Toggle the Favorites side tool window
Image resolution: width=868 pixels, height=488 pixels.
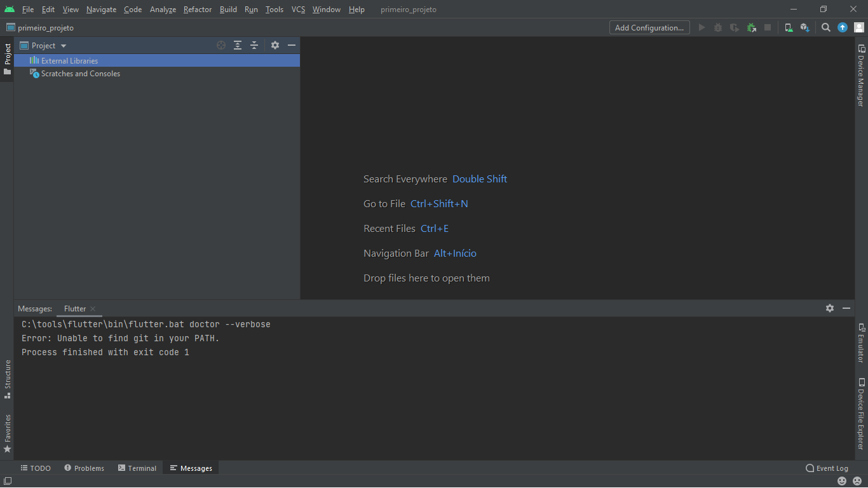pyautogui.click(x=7, y=433)
